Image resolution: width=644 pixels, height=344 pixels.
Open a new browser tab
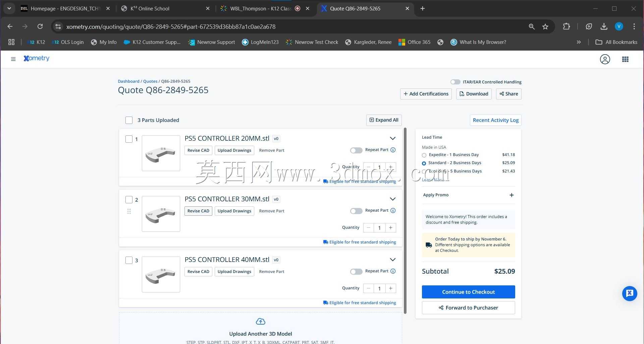[x=423, y=9]
